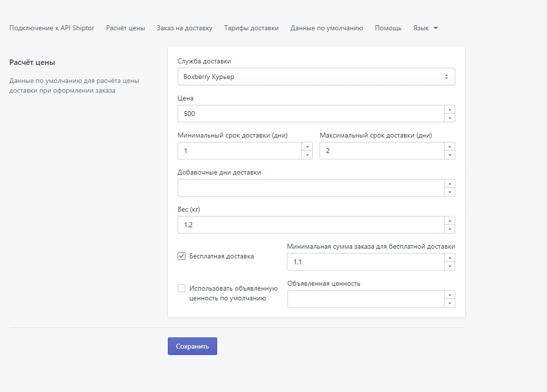Viewport: 547px width, 392px height.
Task: Decrease Вес (кг) using down arrow
Action: pos(449,229)
